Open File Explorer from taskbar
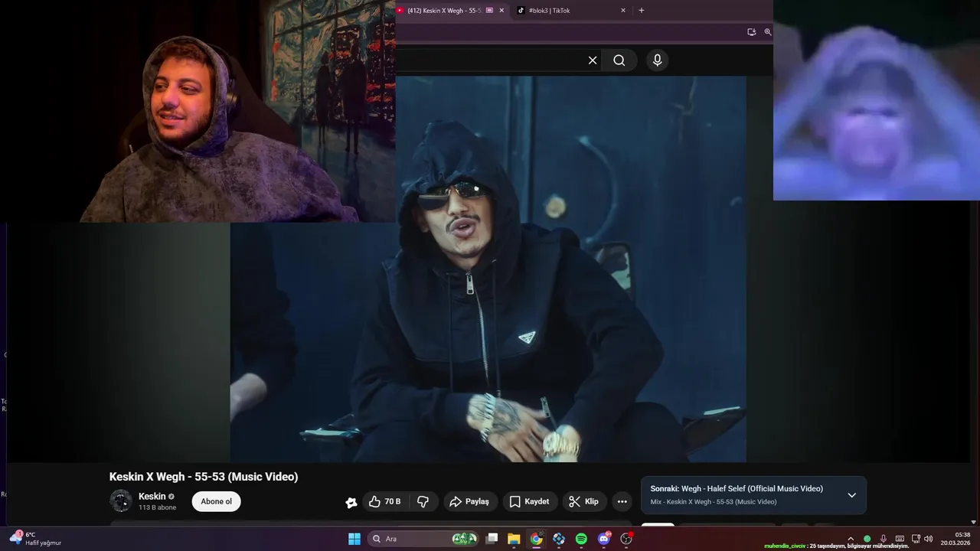This screenshot has width=980, height=551. tap(514, 539)
